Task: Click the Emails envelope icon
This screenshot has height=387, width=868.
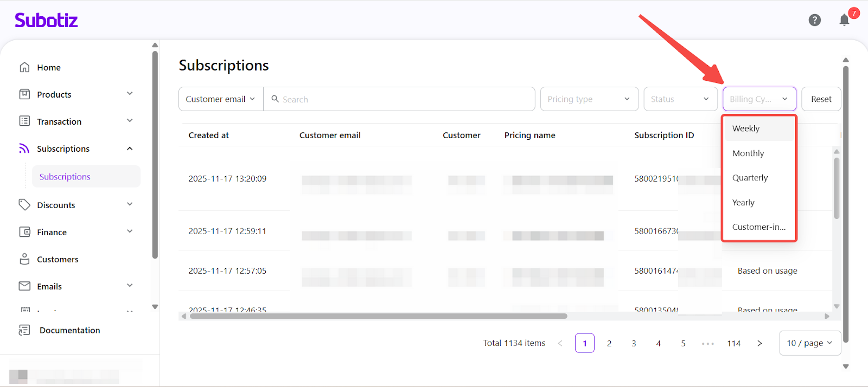Action: 24,286
